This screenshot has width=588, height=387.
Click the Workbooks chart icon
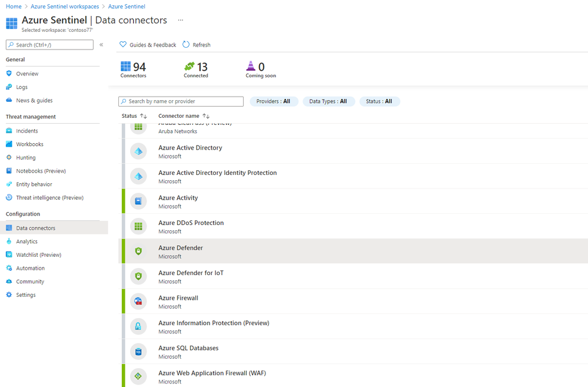[x=9, y=144]
